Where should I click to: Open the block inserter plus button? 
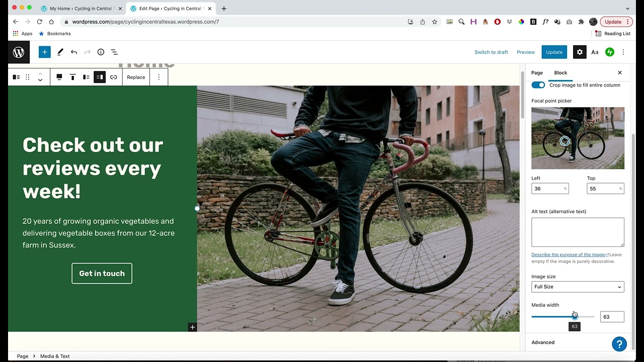point(45,52)
